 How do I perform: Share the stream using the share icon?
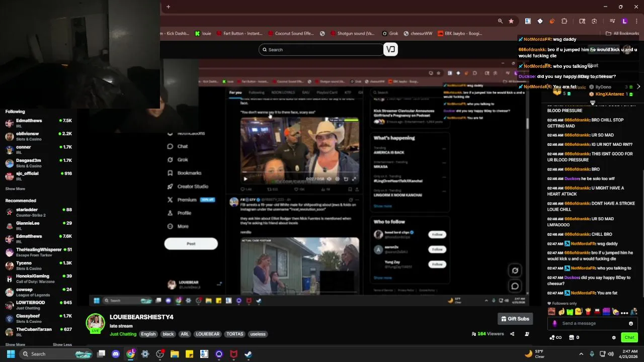(x=512, y=334)
